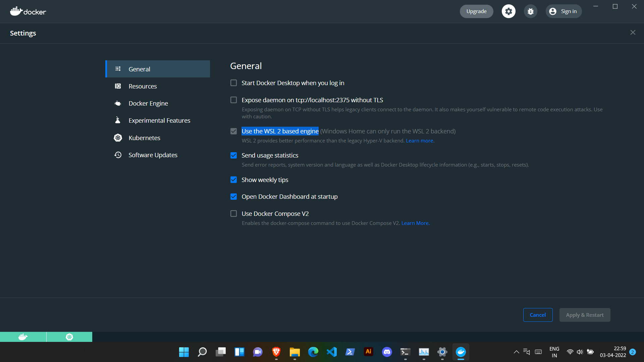The width and height of the screenshot is (644, 362).
Task: Click the General sliders icon
Action: coord(118,69)
